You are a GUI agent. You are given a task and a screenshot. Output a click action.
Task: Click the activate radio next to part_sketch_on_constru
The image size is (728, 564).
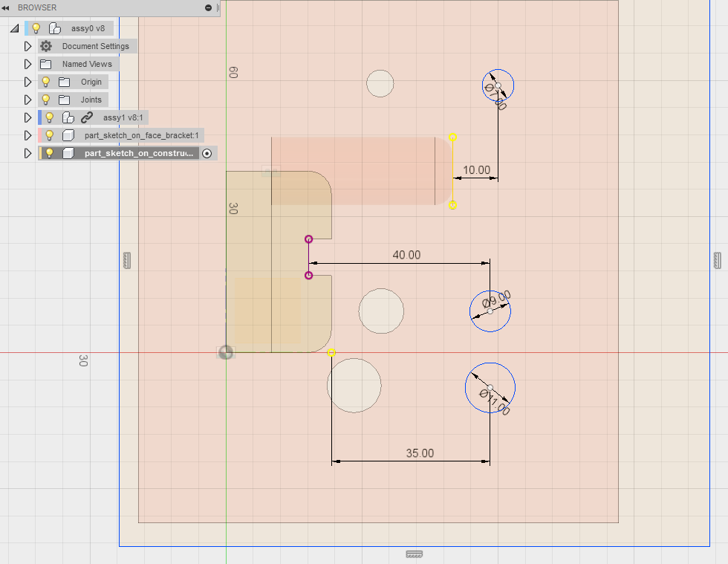207,152
